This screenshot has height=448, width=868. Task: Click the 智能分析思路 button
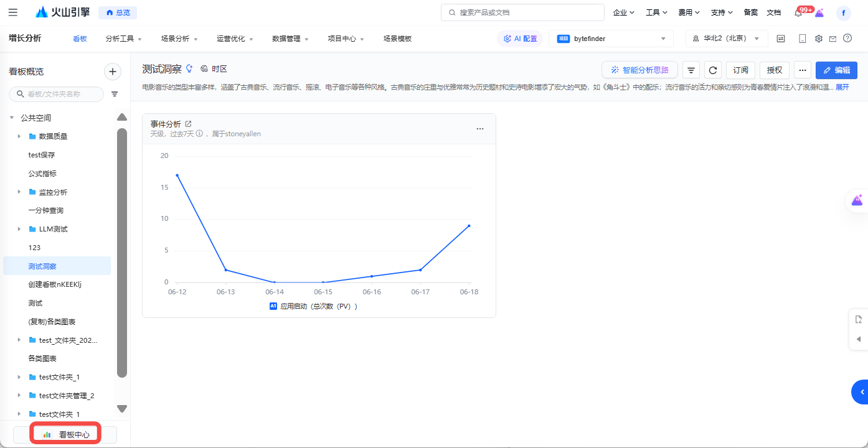coord(639,70)
